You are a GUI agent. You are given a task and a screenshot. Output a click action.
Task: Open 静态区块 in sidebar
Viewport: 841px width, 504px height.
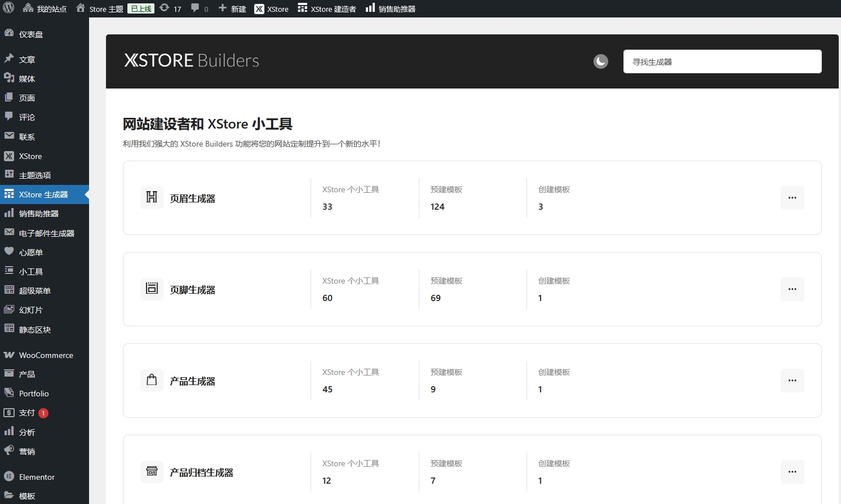click(45, 330)
